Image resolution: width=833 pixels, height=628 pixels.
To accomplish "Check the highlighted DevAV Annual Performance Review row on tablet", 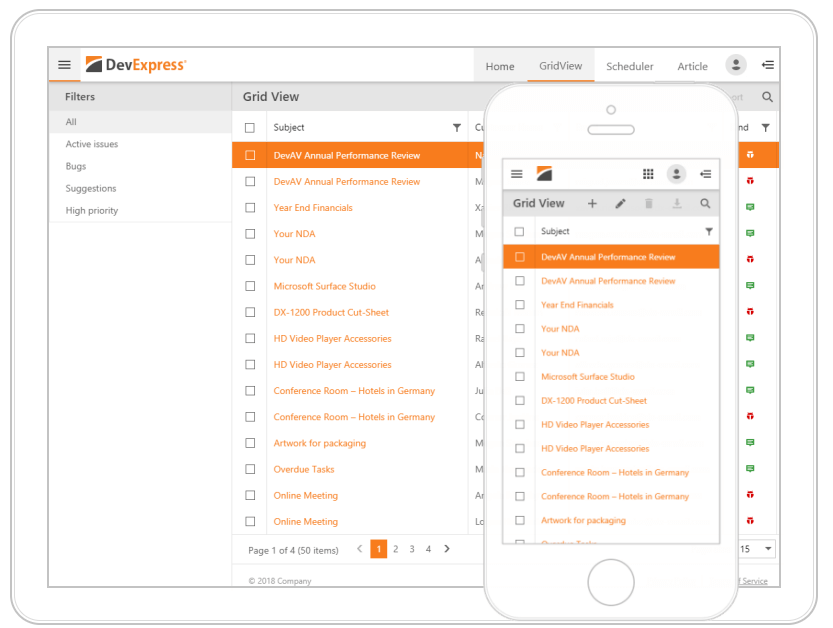I will 250,155.
